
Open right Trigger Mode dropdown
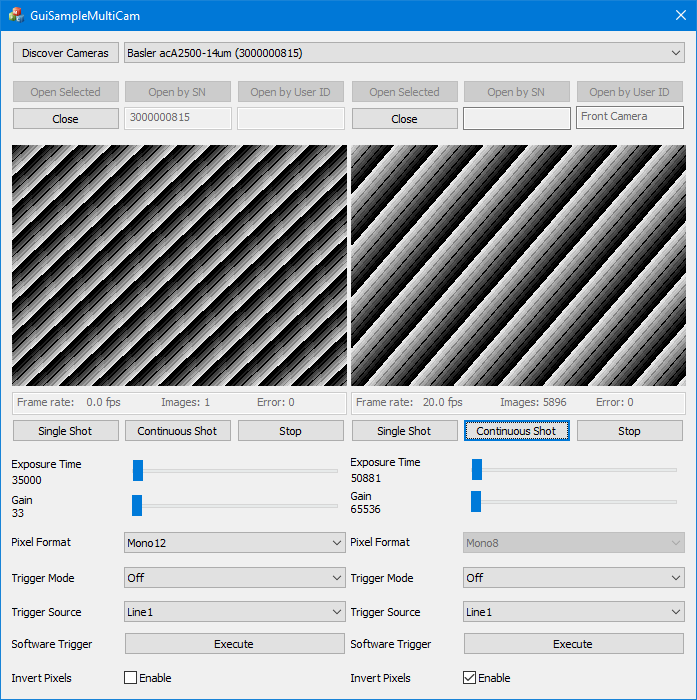click(x=574, y=578)
